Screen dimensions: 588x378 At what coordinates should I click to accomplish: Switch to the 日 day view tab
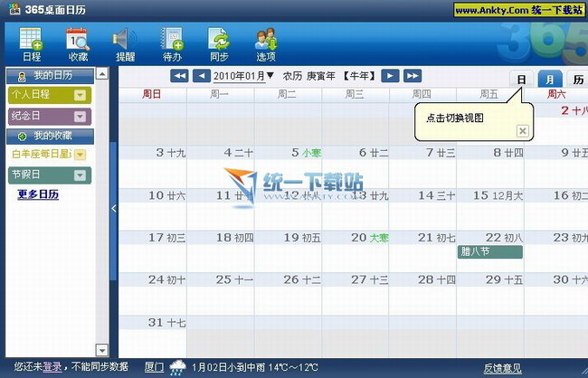click(x=521, y=80)
